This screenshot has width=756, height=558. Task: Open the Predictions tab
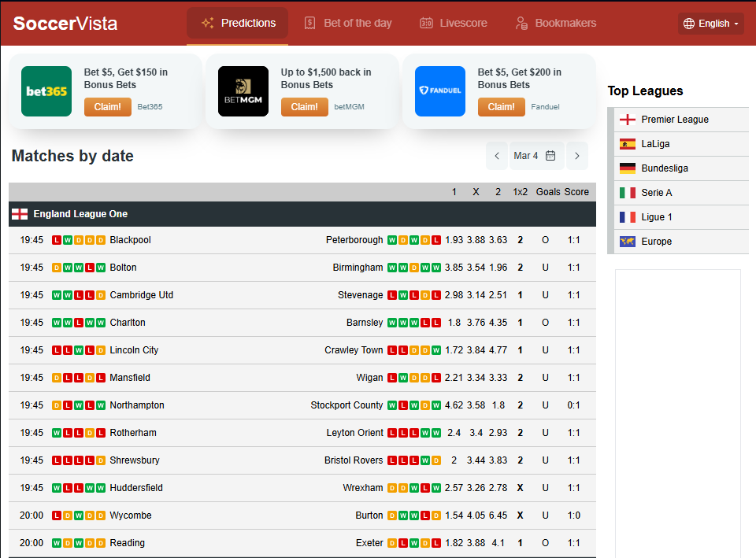pos(238,23)
